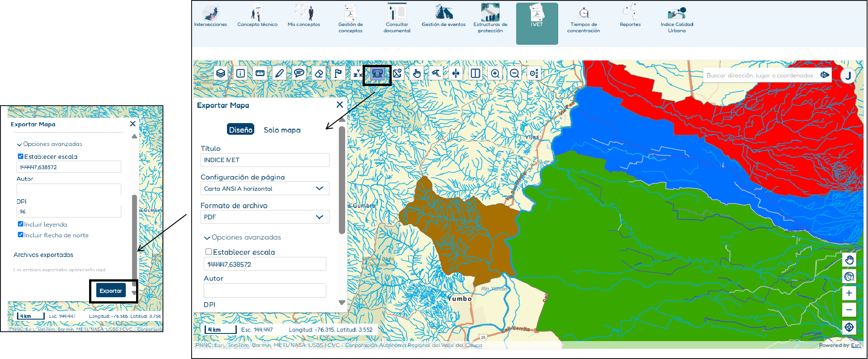868x359 pixels.
Task: Close the left inset Exportar Mapa panel
Action: click(133, 124)
